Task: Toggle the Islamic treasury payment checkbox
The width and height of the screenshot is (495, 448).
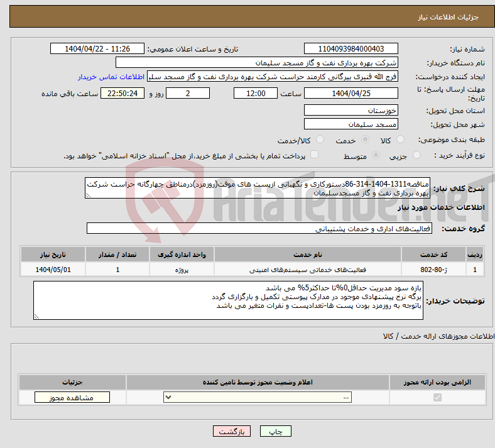Action: [x=315, y=155]
